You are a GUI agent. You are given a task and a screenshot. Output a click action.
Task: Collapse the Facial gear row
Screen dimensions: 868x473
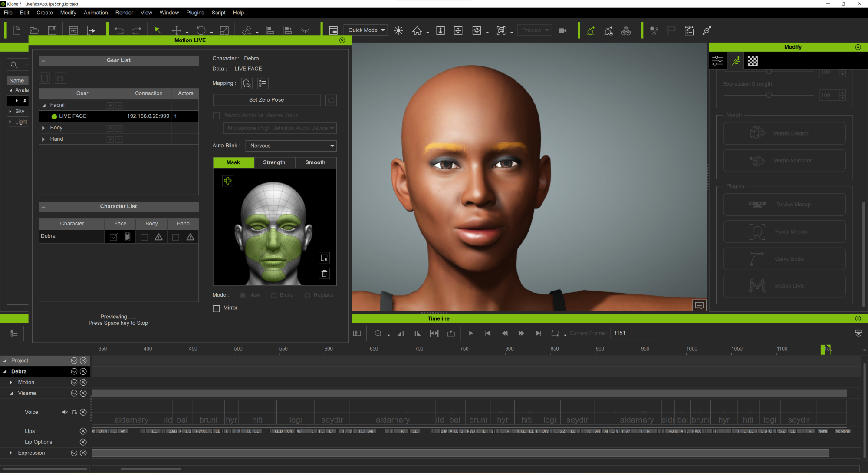tap(44, 105)
